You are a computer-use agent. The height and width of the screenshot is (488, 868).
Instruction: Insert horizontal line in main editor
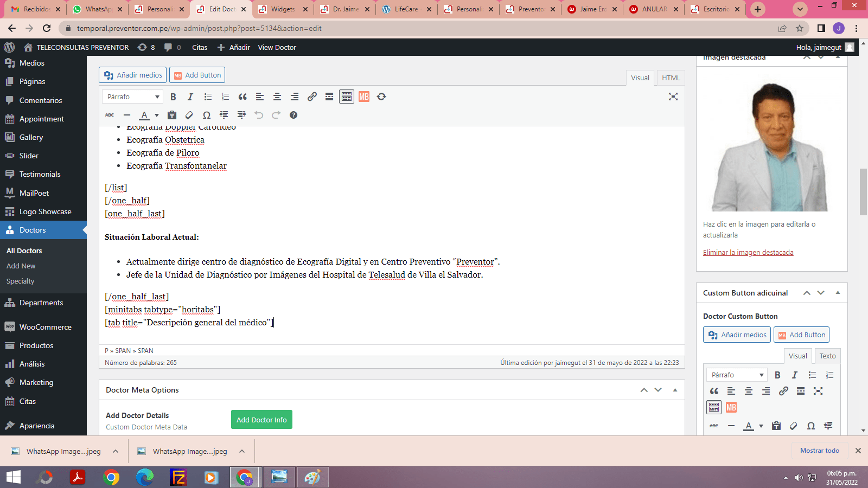[127, 115]
